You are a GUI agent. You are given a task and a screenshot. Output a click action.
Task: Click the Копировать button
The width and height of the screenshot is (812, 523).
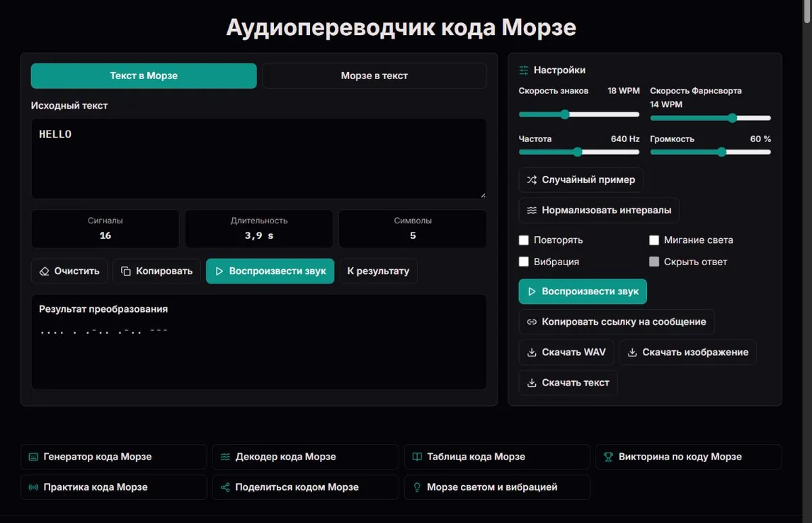click(x=156, y=271)
